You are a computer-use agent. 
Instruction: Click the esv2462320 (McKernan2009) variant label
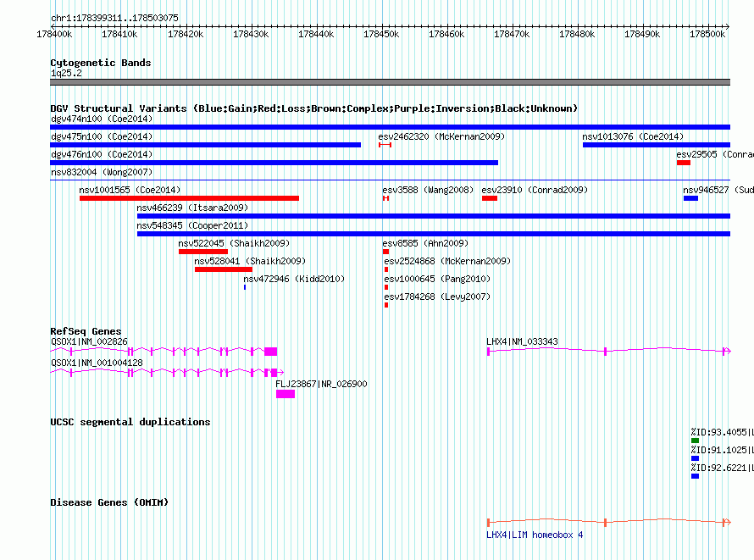coord(441,136)
